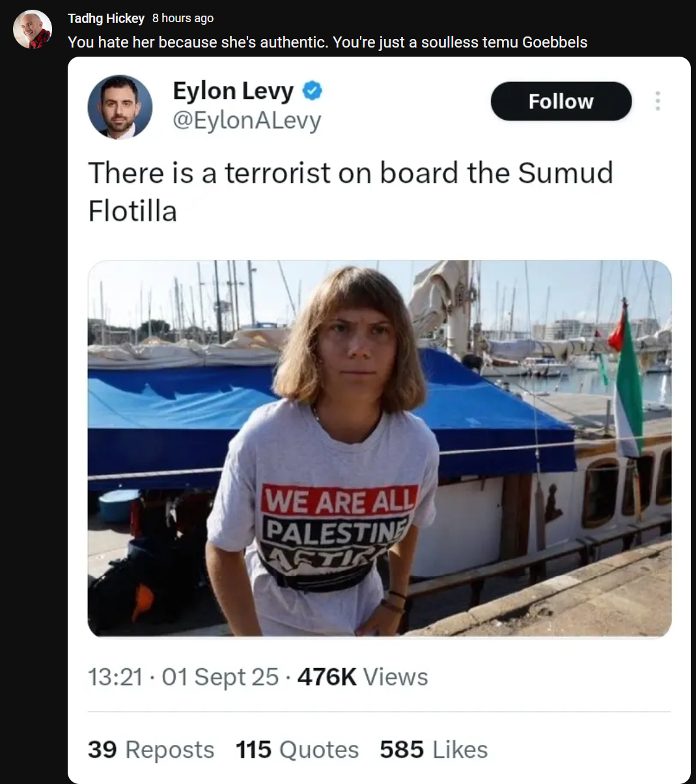The width and height of the screenshot is (696, 784).
Task: Click Eylon Levy's profile picture in tweet
Action: pyautogui.click(x=120, y=107)
